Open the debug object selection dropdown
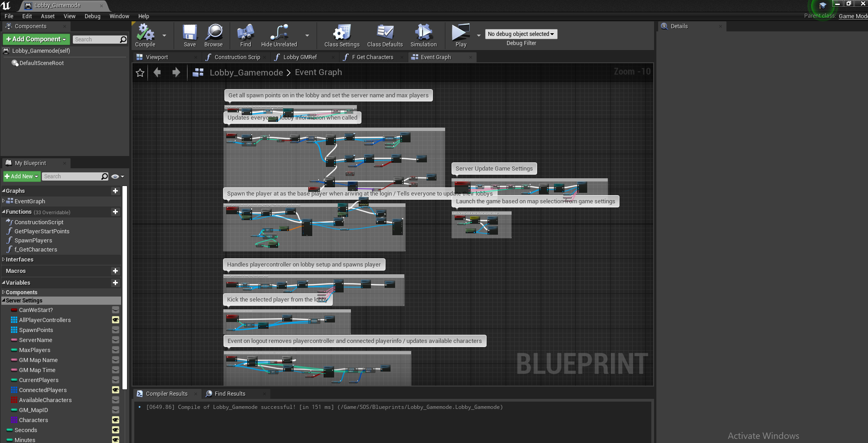 (521, 34)
